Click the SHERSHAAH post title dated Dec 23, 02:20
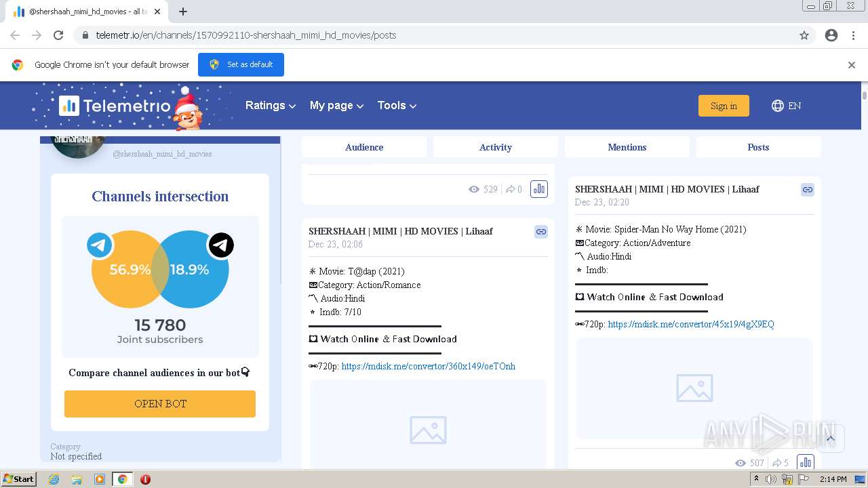The width and height of the screenshot is (868, 488). [667, 189]
